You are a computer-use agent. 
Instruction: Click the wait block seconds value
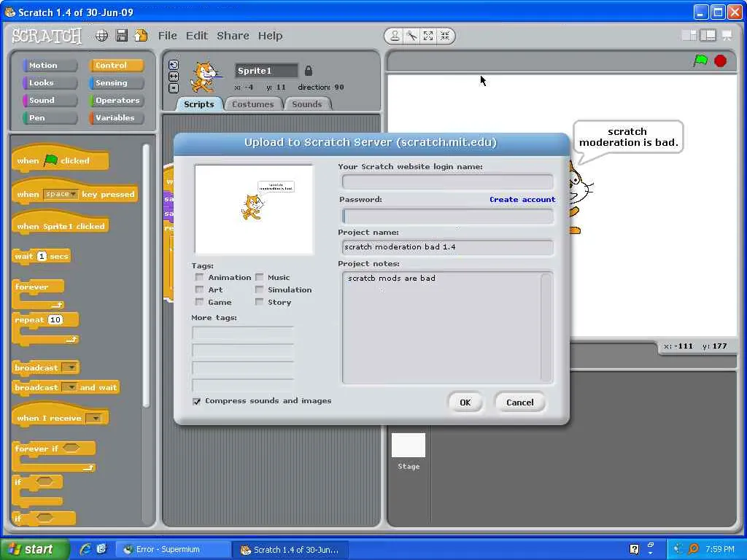coord(42,256)
